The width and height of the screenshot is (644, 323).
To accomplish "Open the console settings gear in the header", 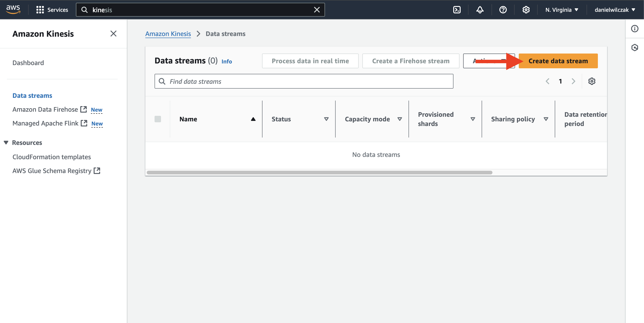I will coord(526,10).
